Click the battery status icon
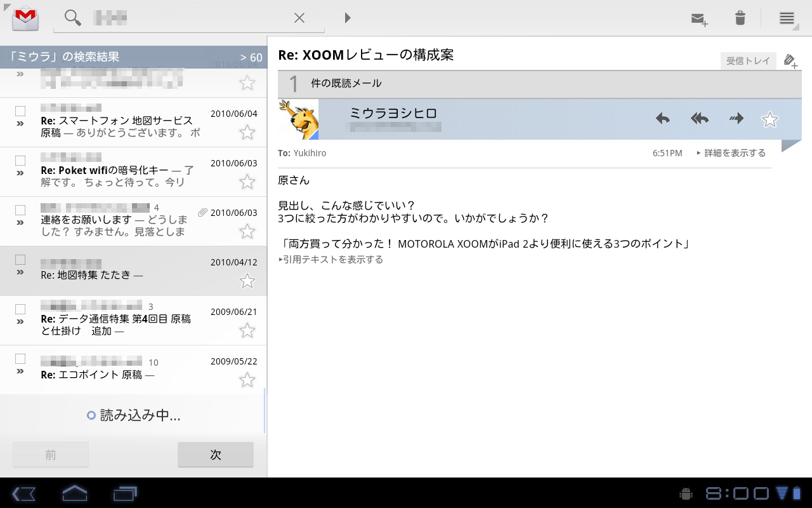The image size is (812, 508). pyautogui.click(x=797, y=493)
